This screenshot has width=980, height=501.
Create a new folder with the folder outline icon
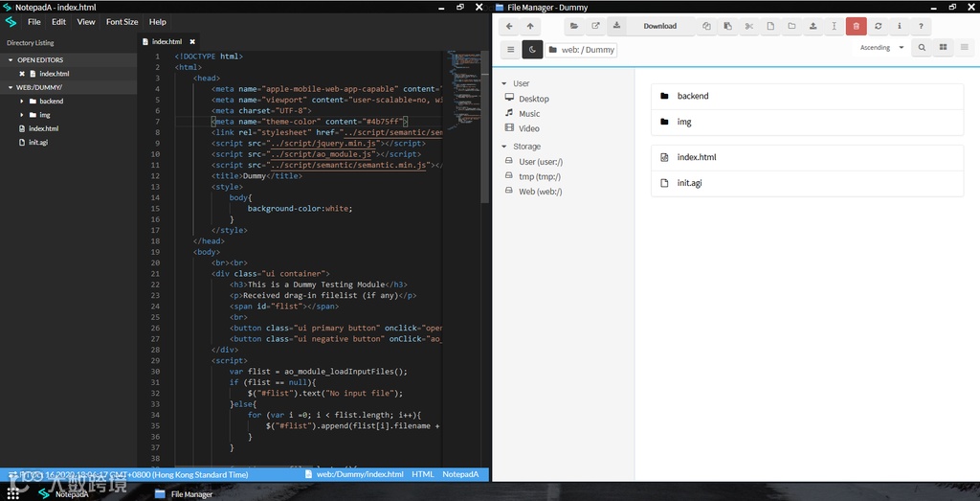[x=791, y=26]
